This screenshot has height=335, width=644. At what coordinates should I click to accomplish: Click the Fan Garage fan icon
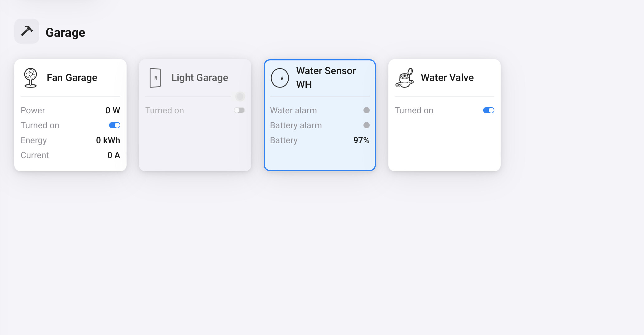click(31, 78)
